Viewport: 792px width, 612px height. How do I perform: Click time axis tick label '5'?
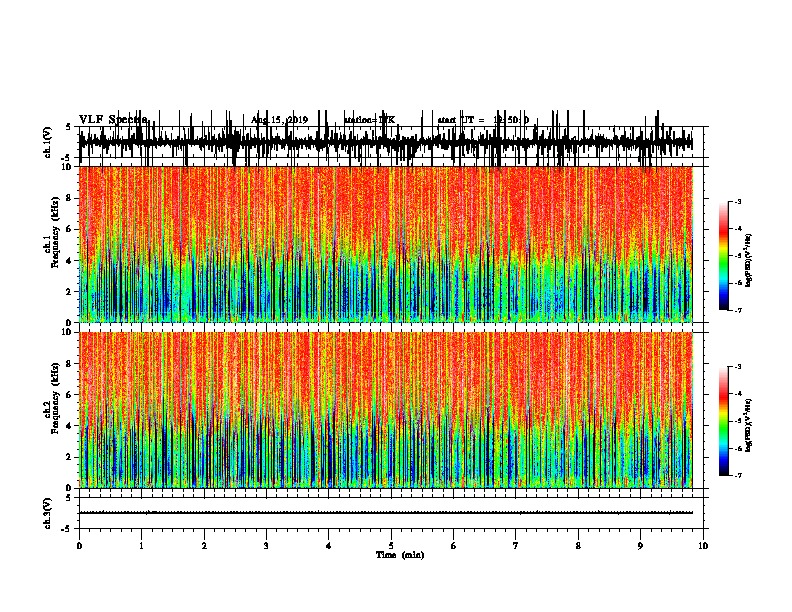click(x=391, y=546)
